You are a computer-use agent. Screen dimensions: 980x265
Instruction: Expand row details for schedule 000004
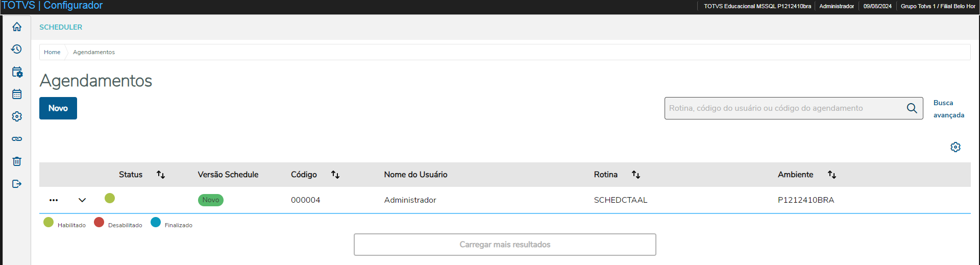coord(82,200)
